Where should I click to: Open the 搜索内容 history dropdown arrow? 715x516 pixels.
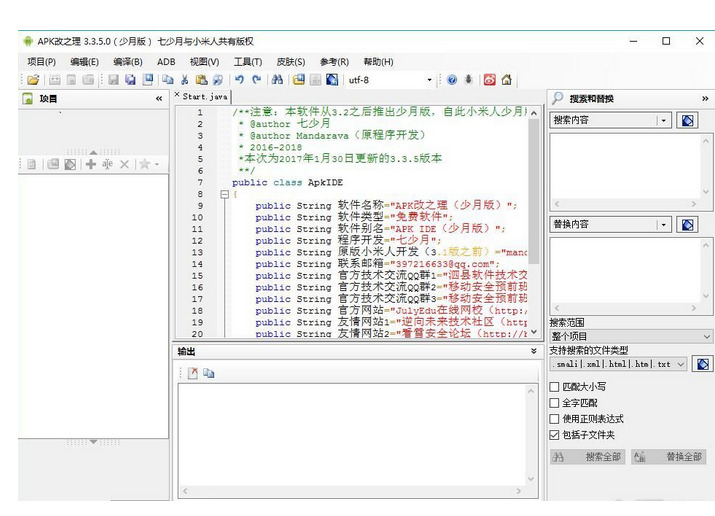click(x=663, y=120)
